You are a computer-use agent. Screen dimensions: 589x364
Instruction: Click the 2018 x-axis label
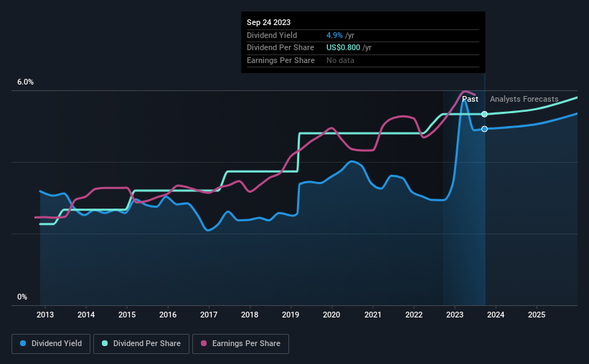click(250, 315)
